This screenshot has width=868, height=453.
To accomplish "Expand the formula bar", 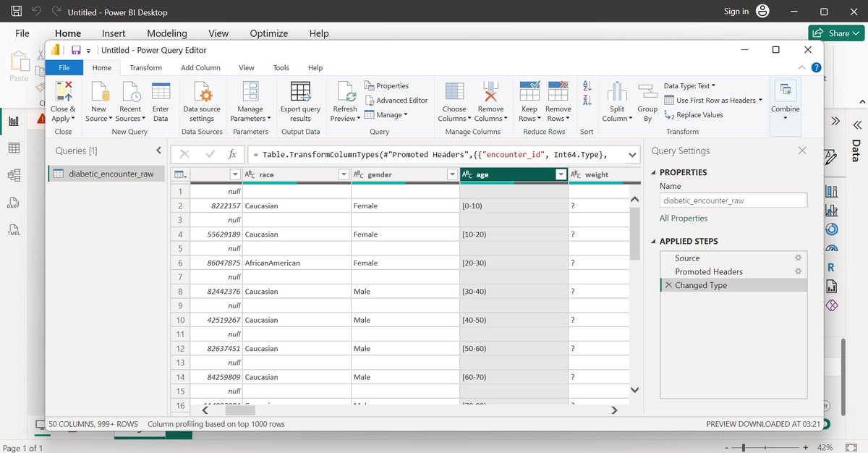I will [631, 154].
